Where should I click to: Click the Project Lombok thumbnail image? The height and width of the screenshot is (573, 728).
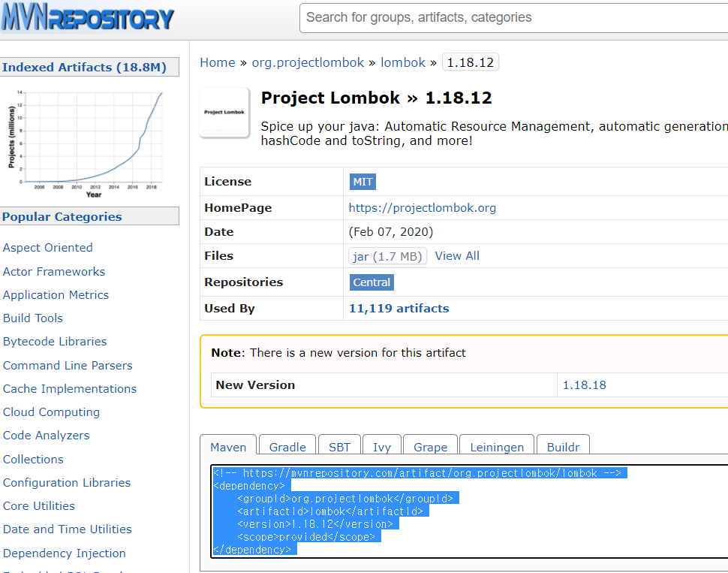click(224, 113)
